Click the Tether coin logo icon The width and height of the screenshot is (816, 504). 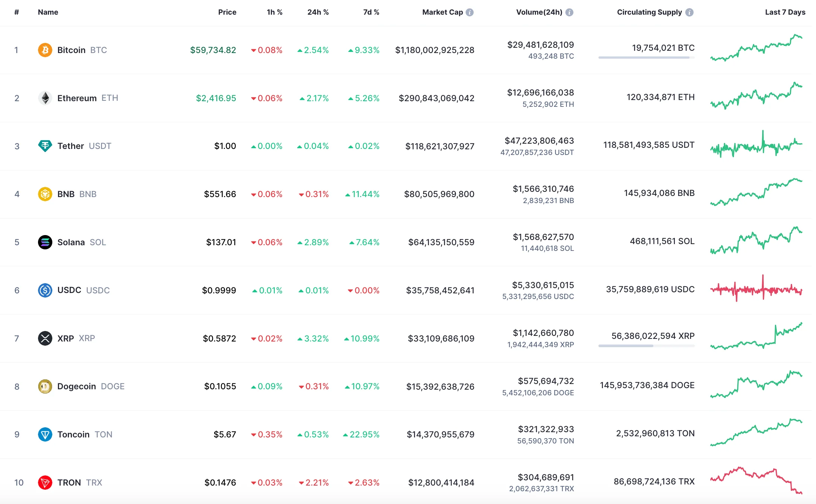(45, 146)
